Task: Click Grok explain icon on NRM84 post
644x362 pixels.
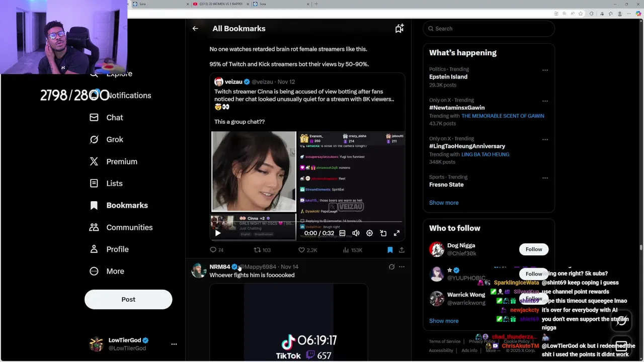Action: coord(391,267)
